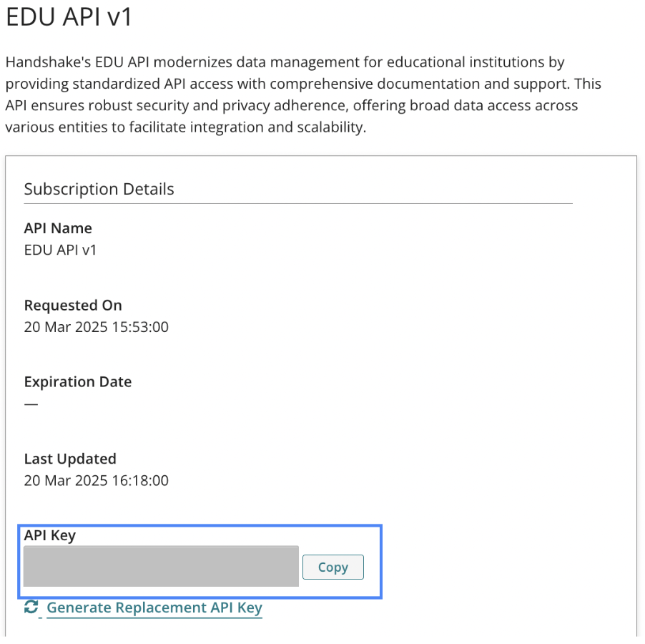Click the dash under Expiration Date
The height and width of the screenshot is (644, 645).
31,404
